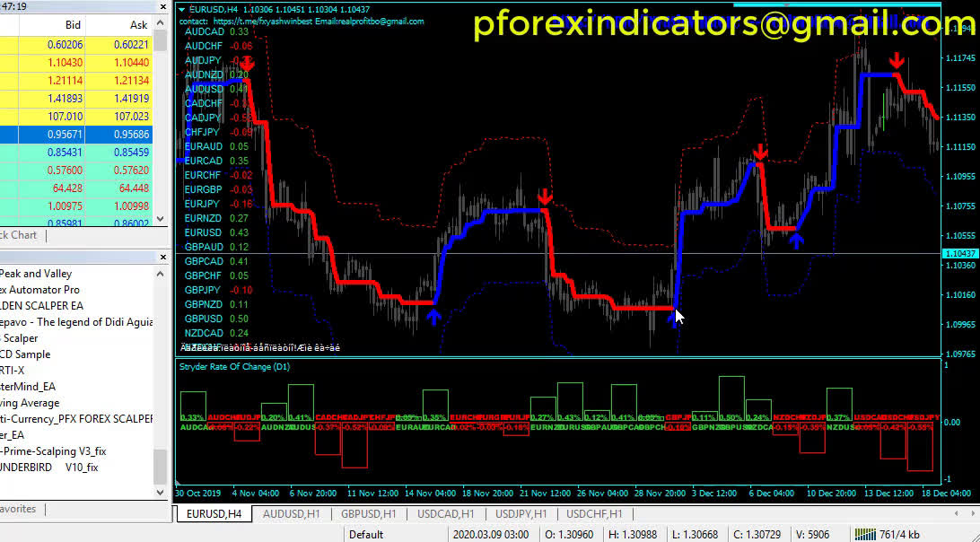Click the Market Watch scroll down arrow

coord(160,219)
